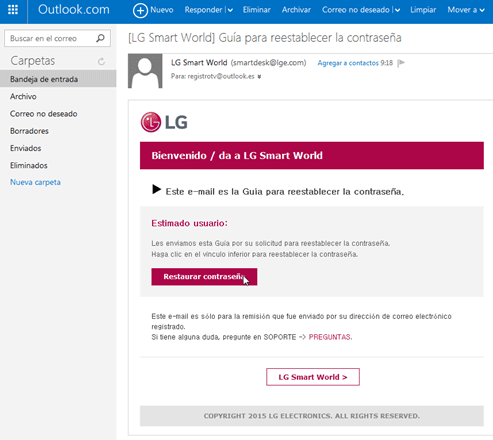Click the Bienvenido / da a LG Smart World banner
Viewport: 493px width, 440px height.
click(312, 155)
